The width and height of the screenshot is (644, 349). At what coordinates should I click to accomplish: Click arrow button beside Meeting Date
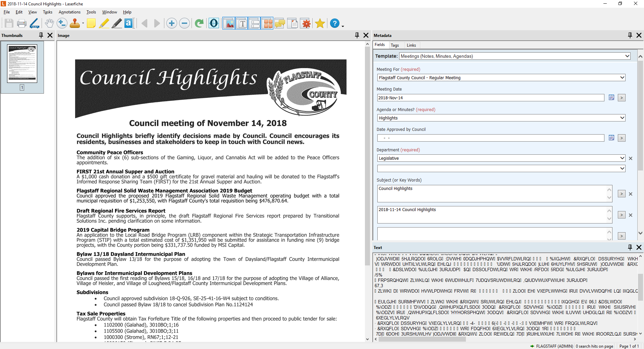tap(622, 98)
